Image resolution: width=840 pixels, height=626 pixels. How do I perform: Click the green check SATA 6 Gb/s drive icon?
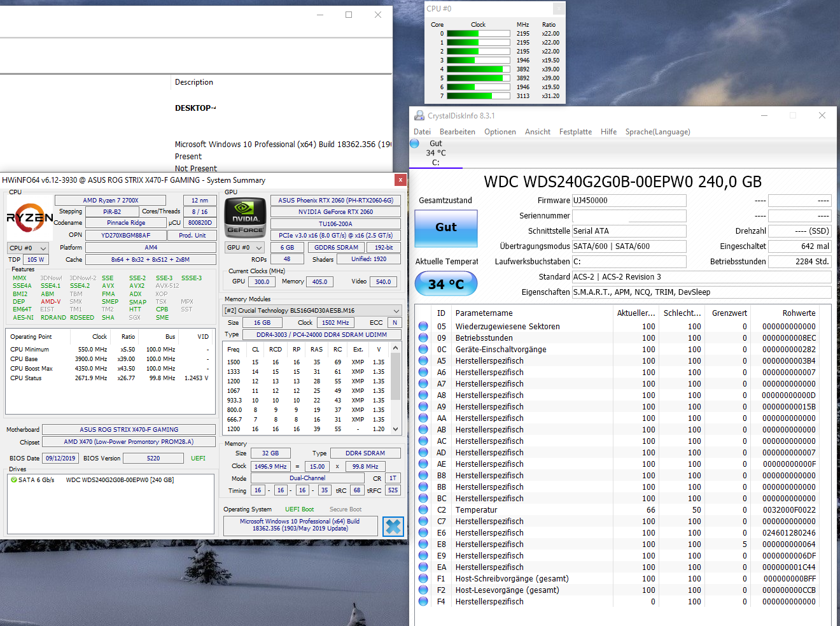pyautogui.click(x=13, y=480)
